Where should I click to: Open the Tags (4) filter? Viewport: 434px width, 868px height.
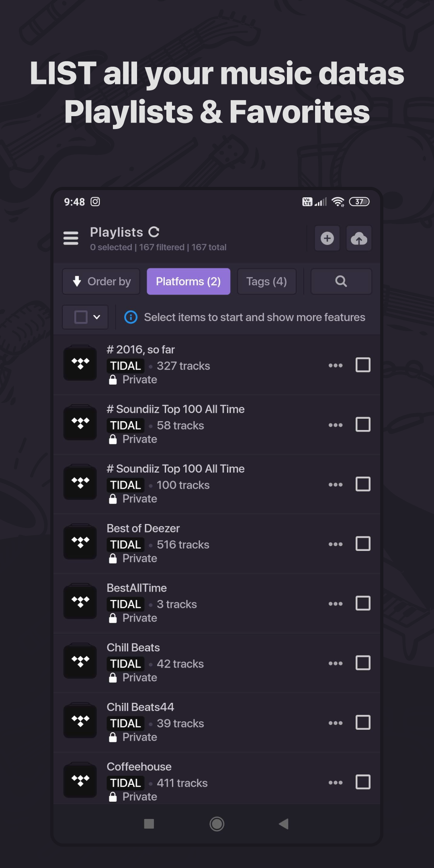pos(266,281)
